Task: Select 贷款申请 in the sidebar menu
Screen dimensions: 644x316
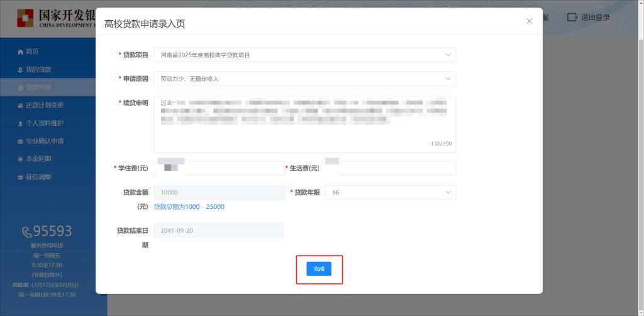Action: tap(38, 87)
